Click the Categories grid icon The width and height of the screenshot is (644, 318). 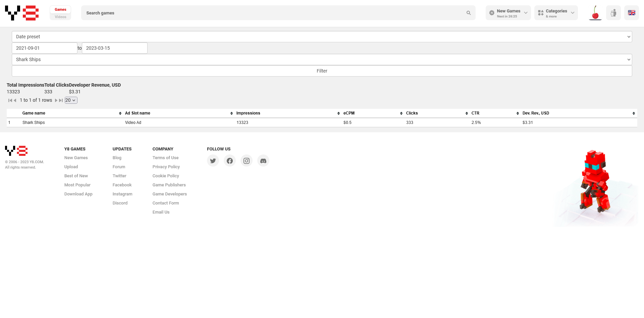click(541, 13)
